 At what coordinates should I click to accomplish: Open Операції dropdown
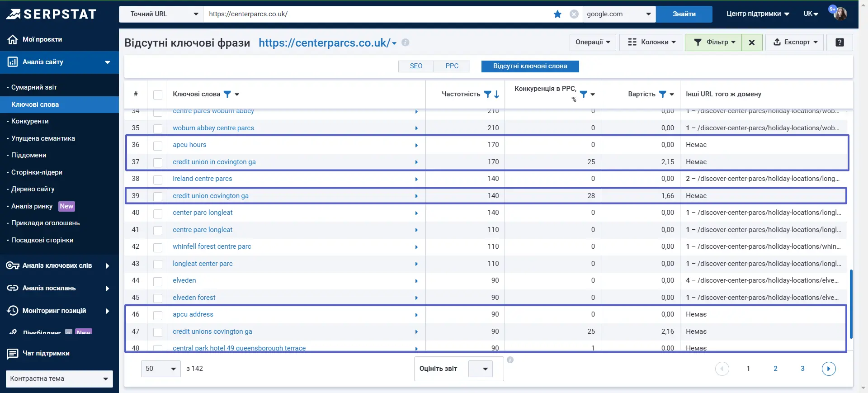593,43
